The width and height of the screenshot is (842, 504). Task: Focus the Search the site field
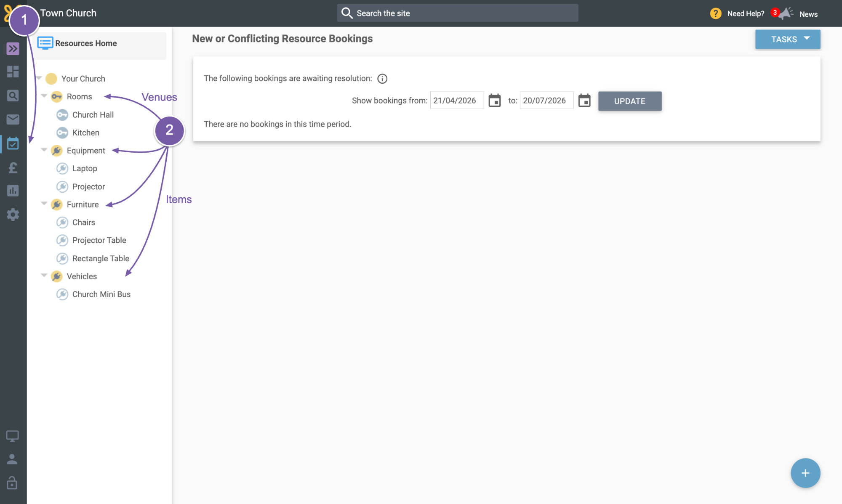(x=457, y=13)
